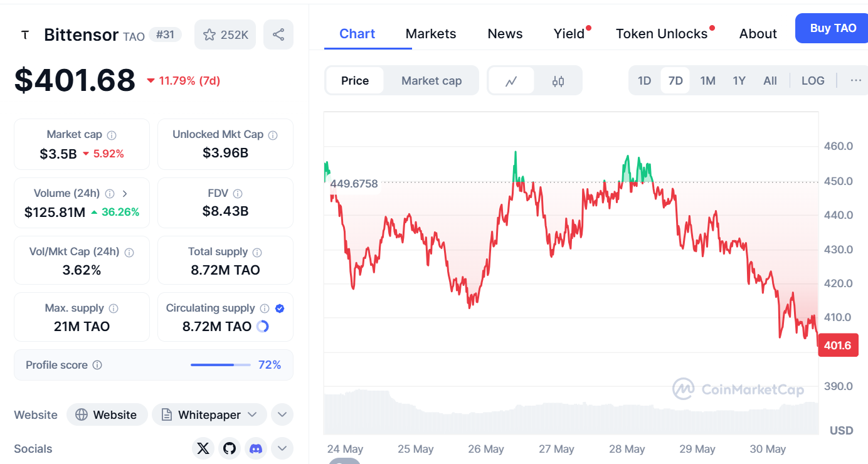Click the info icon beside FDV
868x464 pixels.
point(238,194)
